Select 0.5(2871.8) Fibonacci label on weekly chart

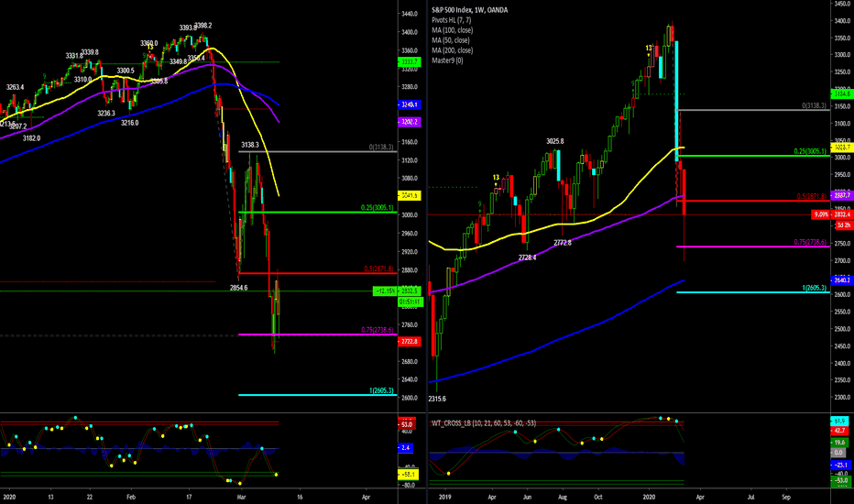812,196
